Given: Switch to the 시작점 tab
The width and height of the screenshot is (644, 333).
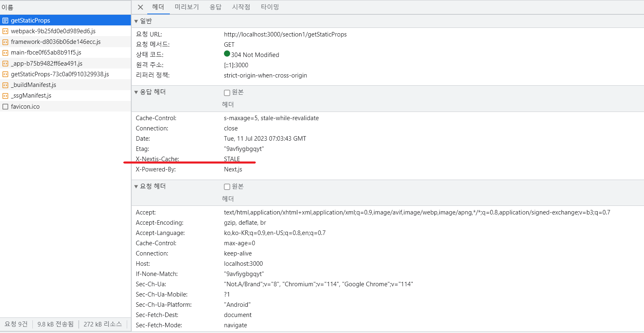Looking at the screenshot, I should click(x=241, y=7).
